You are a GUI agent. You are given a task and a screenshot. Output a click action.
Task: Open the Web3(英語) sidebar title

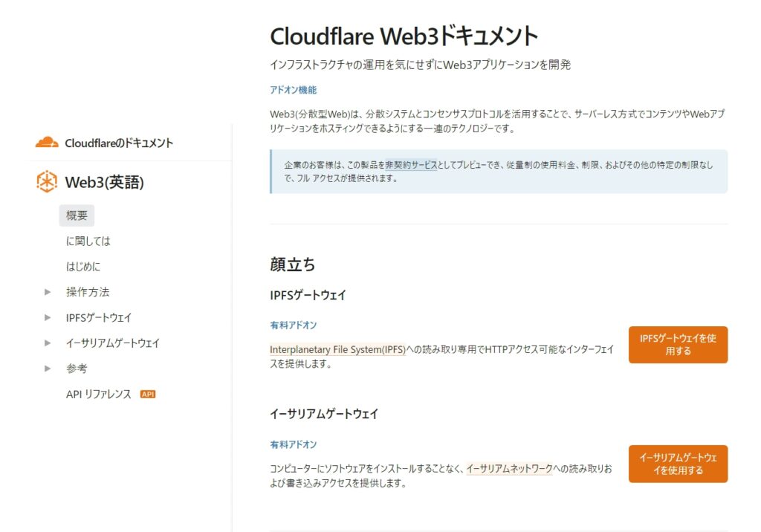click(x=104, y=183)
